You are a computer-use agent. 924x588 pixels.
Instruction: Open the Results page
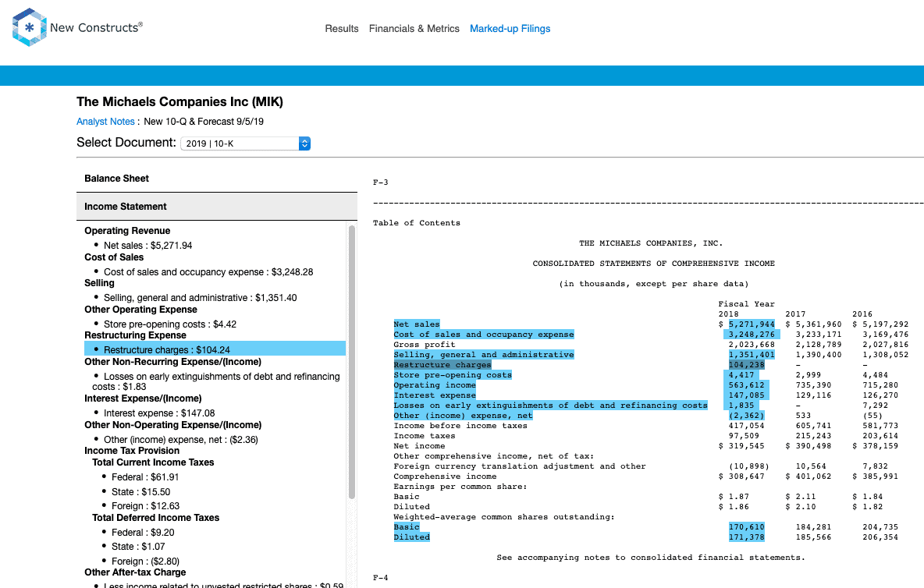(x=342, y=28)
